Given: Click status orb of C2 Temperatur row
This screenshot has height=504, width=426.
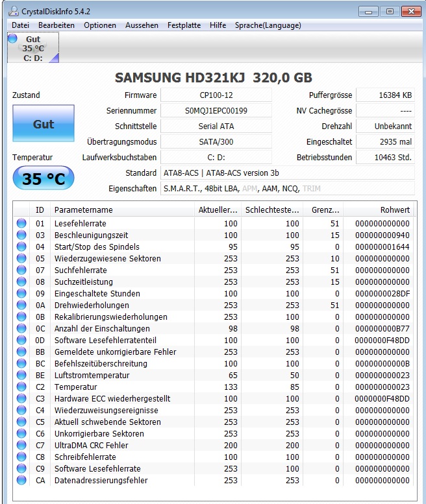Looking at the screenshot, I should click(x=21, y=387).
